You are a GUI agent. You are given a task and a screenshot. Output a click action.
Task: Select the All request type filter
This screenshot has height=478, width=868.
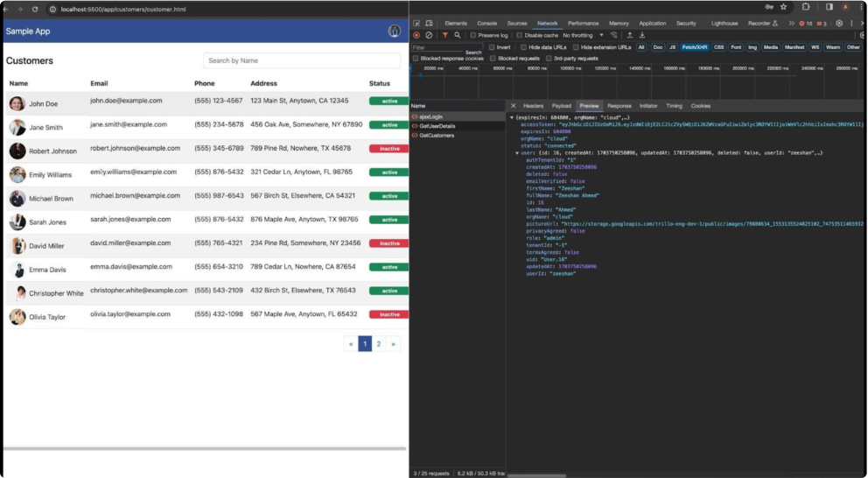tap(641, 47)
